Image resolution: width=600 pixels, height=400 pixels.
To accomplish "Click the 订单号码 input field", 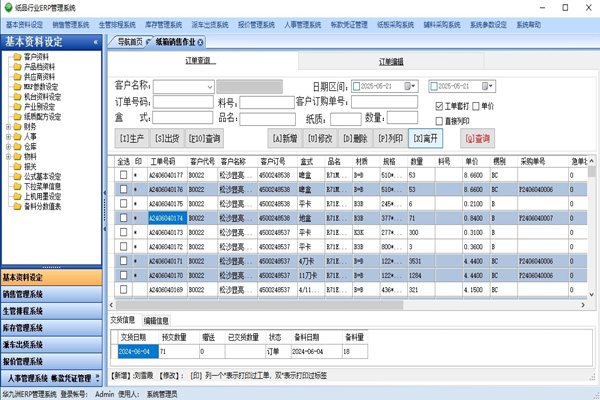I will coord(182,103).
